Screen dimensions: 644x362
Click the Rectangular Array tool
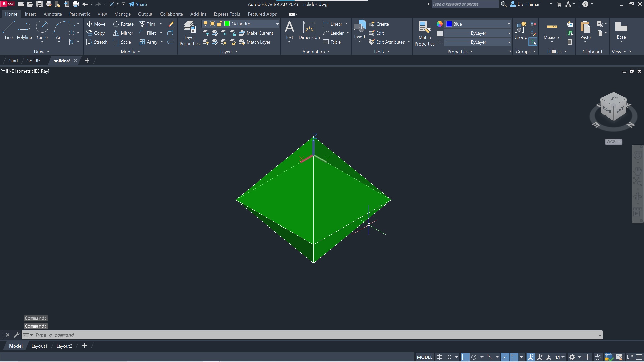[149, 42]
